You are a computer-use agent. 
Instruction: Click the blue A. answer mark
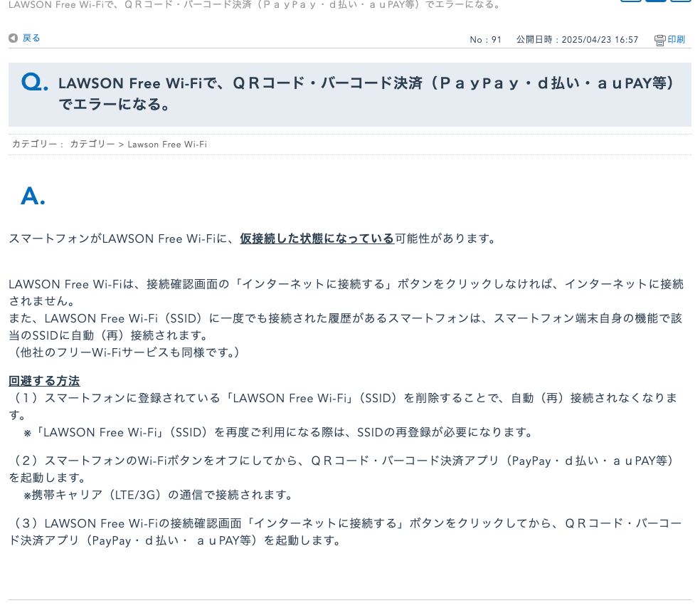pyautogui.click(x=33, y=196)
